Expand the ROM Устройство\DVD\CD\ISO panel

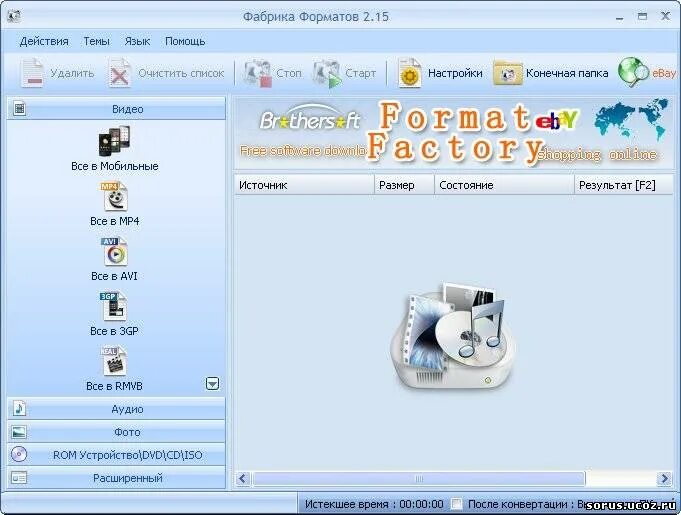[116, 455]
